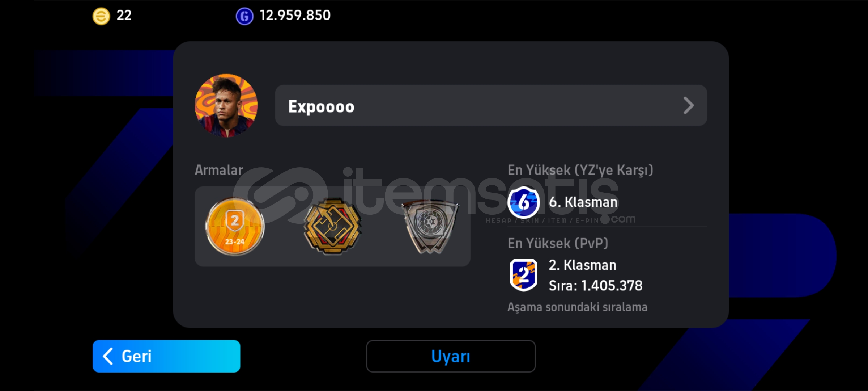Click En Yüksek (PvP) heading

558,244
